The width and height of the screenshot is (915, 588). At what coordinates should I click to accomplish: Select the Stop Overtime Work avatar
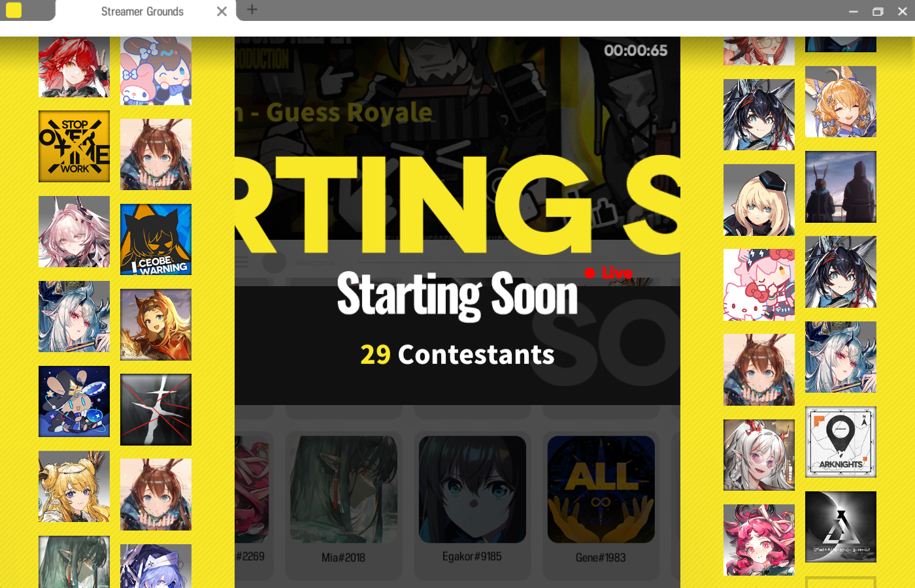click(x=74, y=146)
